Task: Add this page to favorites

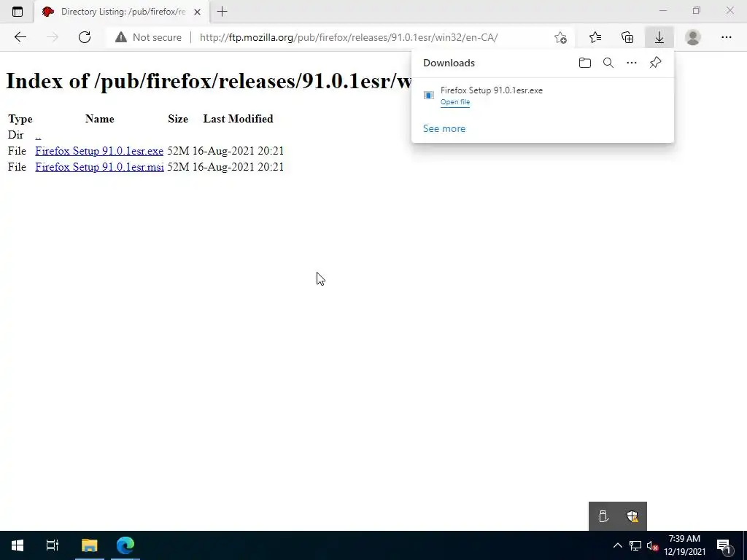Action: coord(560,37)
